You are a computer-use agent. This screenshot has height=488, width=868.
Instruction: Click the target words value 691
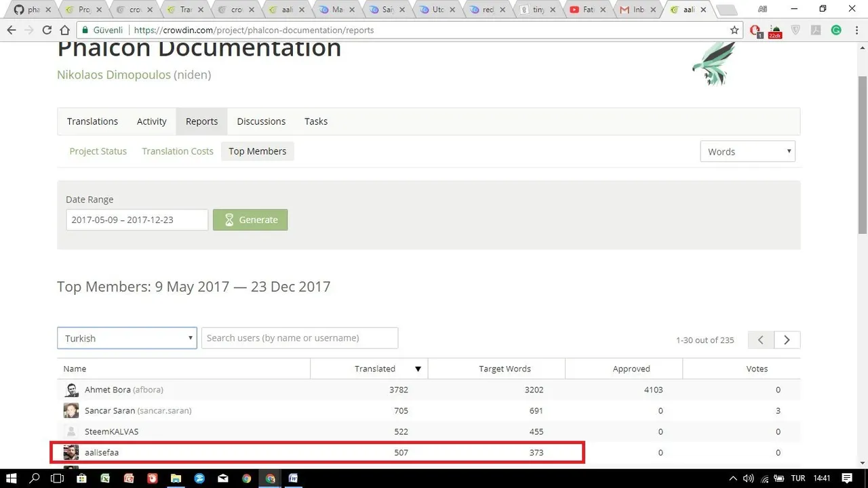pyautogui.click(x=536, y=411)
